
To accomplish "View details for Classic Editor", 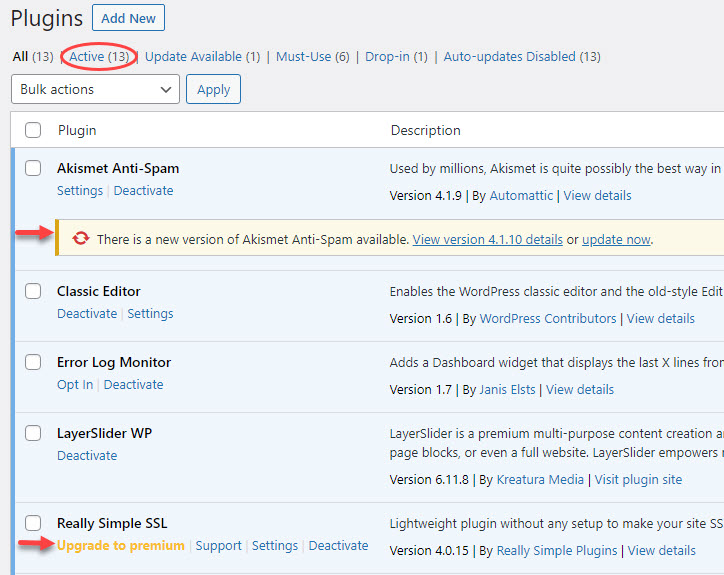I will point(661,319).
